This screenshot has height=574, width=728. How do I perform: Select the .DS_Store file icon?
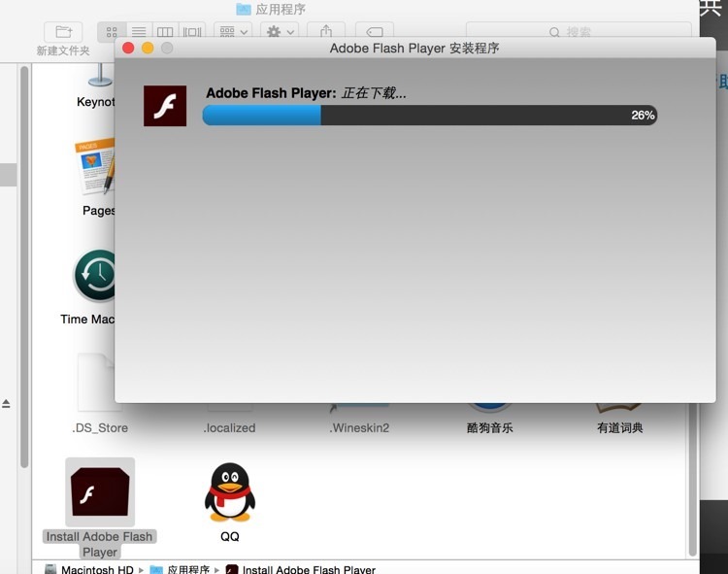96,383
